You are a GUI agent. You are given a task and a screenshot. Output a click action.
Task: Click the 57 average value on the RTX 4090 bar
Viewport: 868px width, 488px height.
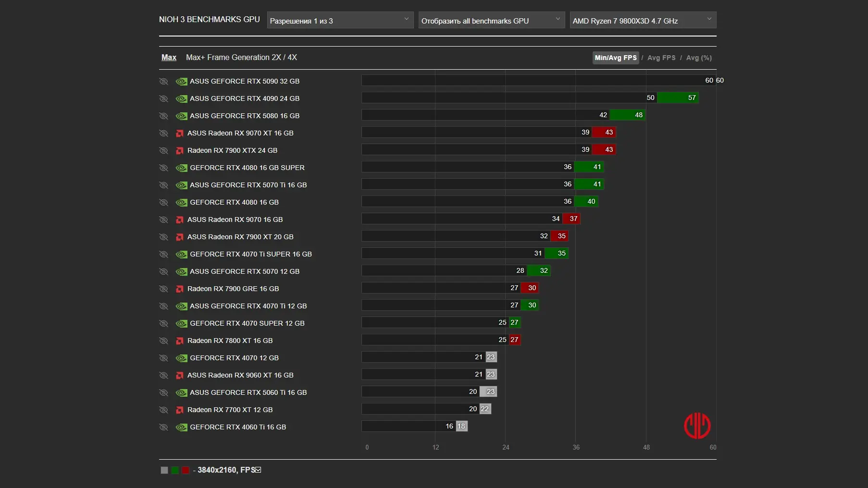click(692, 98)
